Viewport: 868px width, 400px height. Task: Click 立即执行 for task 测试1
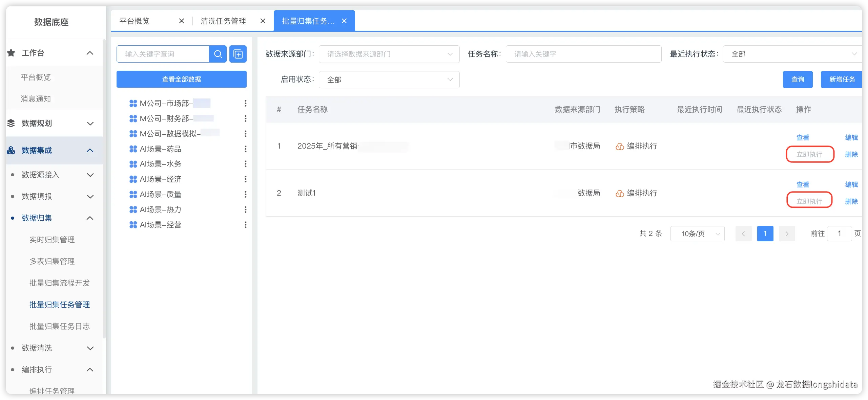(x=809, y=201)
